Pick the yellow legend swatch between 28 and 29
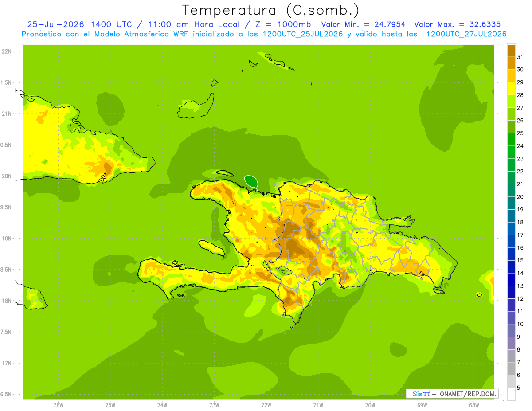This screenshot has width=532, height=411. click(511, 89)
